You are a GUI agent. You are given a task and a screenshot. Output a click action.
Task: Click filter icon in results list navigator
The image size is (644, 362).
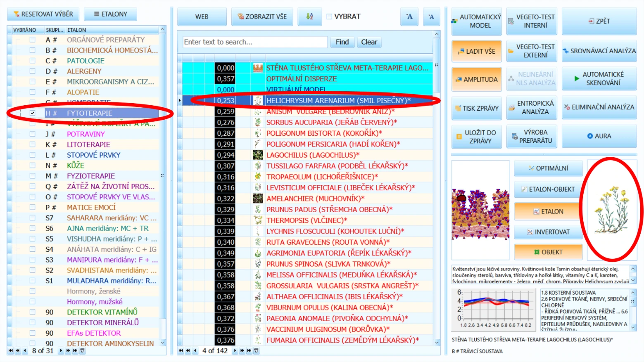256,351
